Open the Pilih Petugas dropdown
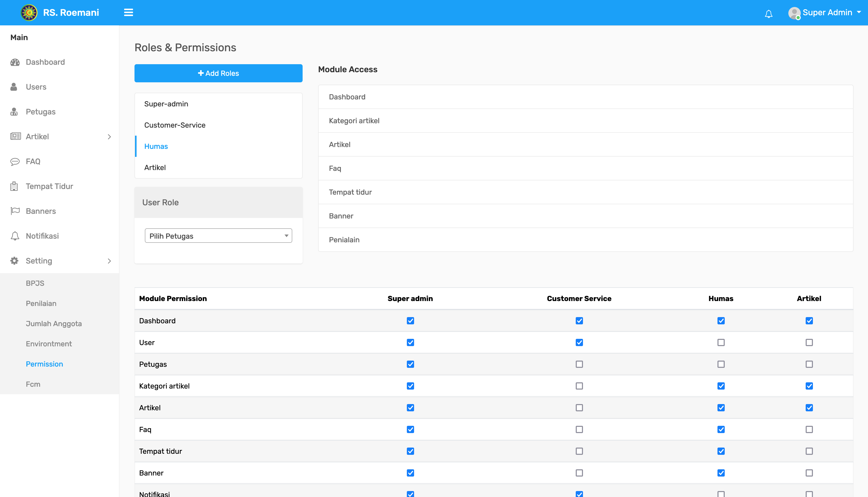This screenshot has width=868, height=497. 218,236
